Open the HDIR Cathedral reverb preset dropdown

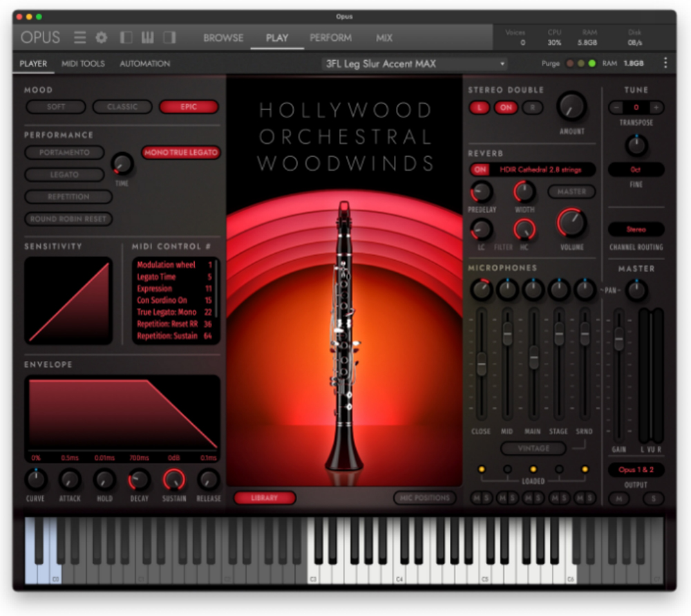tap(541, 169)
